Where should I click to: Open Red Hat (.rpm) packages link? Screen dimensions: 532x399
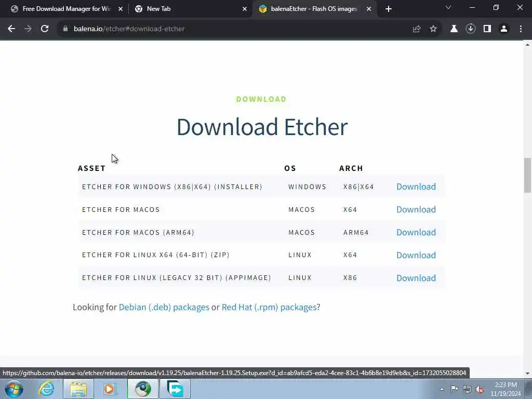(x=269, y=307)
